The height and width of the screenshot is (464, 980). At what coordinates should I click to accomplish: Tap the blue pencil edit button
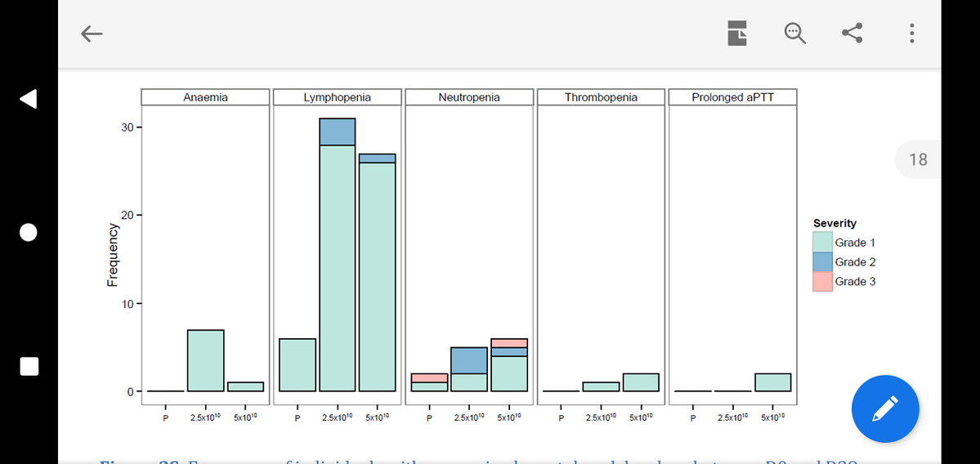point(884,408)
